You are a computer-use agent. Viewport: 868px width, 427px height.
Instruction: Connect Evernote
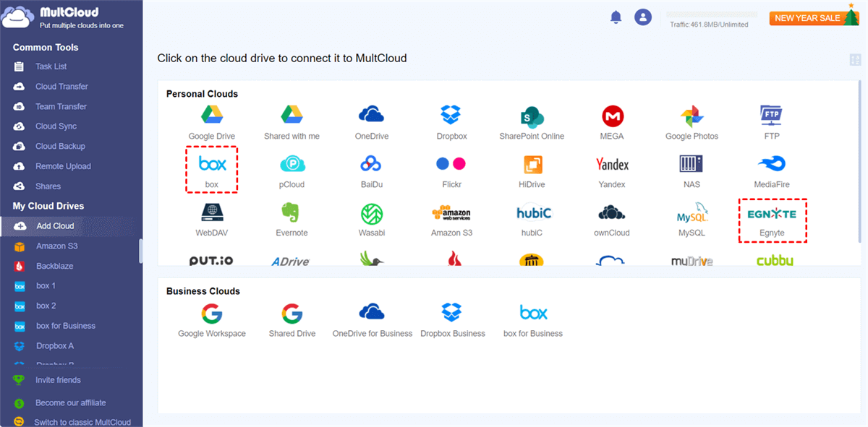[x=292, y=212]
